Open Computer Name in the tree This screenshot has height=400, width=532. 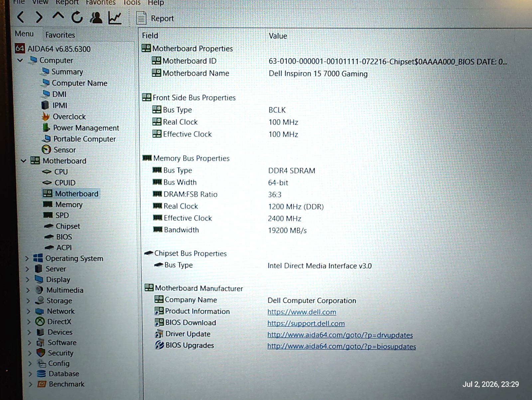79,83
